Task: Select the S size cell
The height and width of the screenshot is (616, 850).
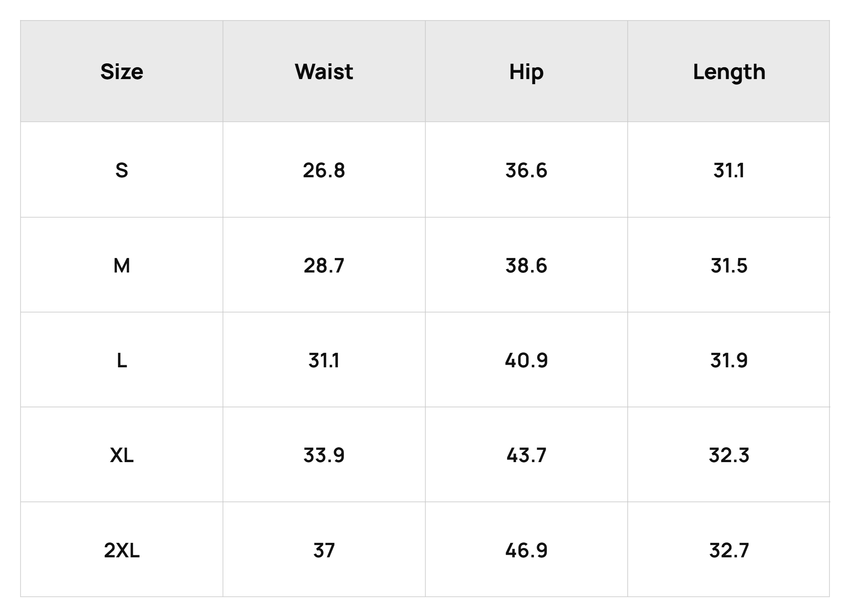Action: click(122, 170)
